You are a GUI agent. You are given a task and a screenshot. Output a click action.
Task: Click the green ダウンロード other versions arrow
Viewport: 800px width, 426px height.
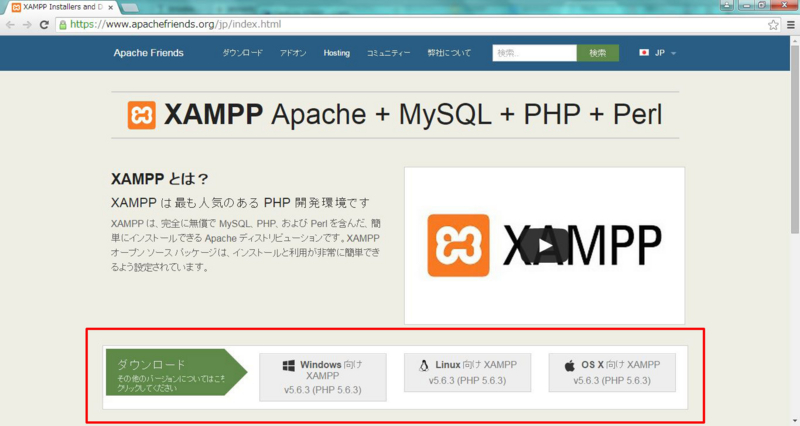[x=177, y=372]
